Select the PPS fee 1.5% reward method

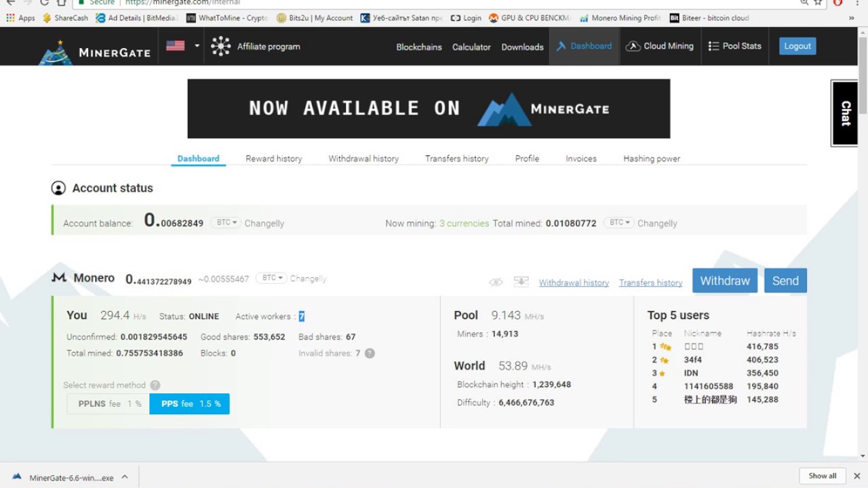(190, 404)
